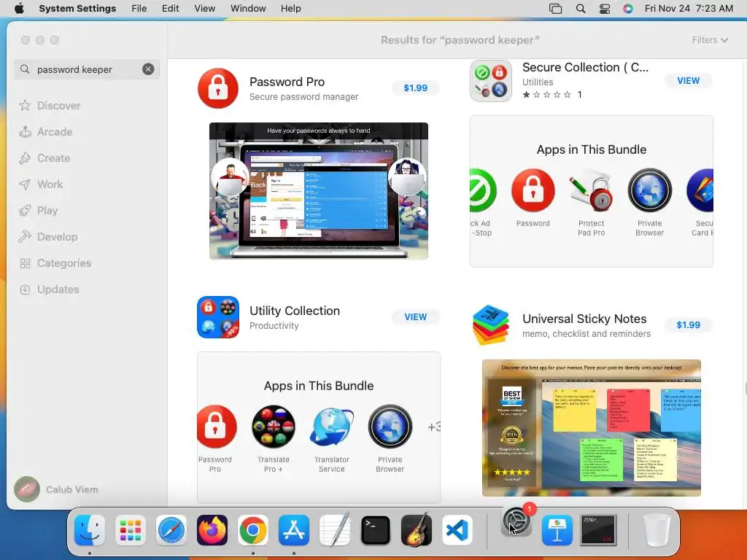
Task: Open TextEdit from the Dock
Action: pyautogui.click(x=335, y=529)
